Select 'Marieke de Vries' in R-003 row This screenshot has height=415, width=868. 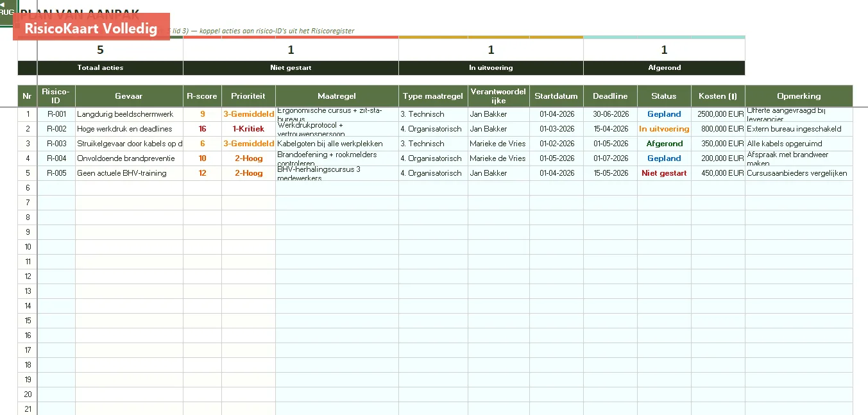[498, 144]
